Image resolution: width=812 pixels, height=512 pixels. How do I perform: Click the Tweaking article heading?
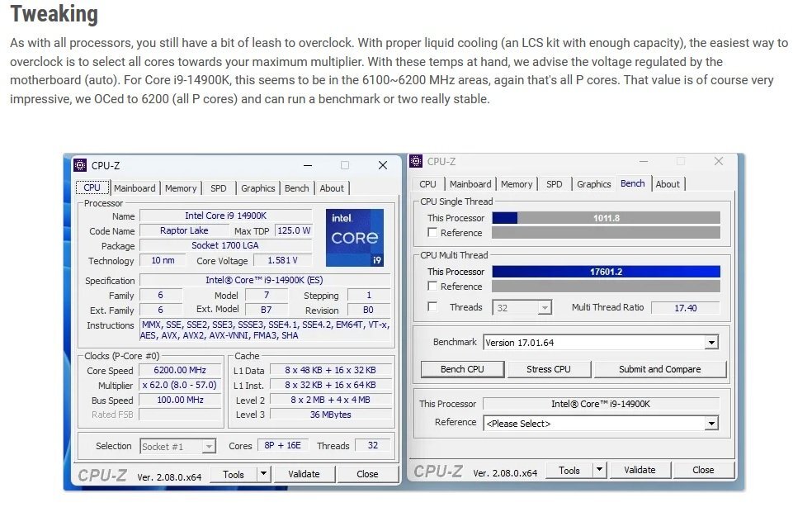click(54, 14)
